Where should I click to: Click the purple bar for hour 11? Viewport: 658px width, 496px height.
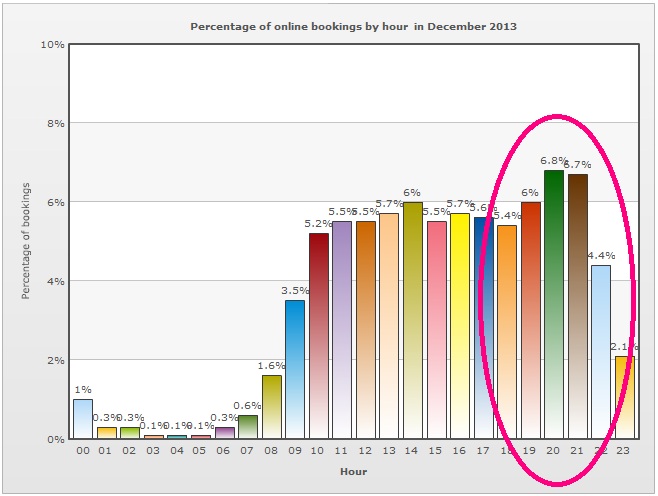pyautogui.click(x=342, y=330)
